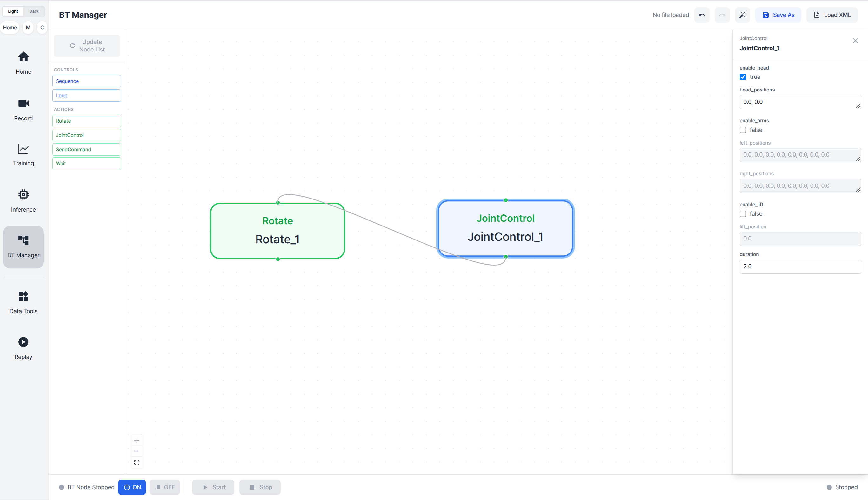Switch to Light theme
The width and height of the screenshot is (868, 500).
pos(13,11)
